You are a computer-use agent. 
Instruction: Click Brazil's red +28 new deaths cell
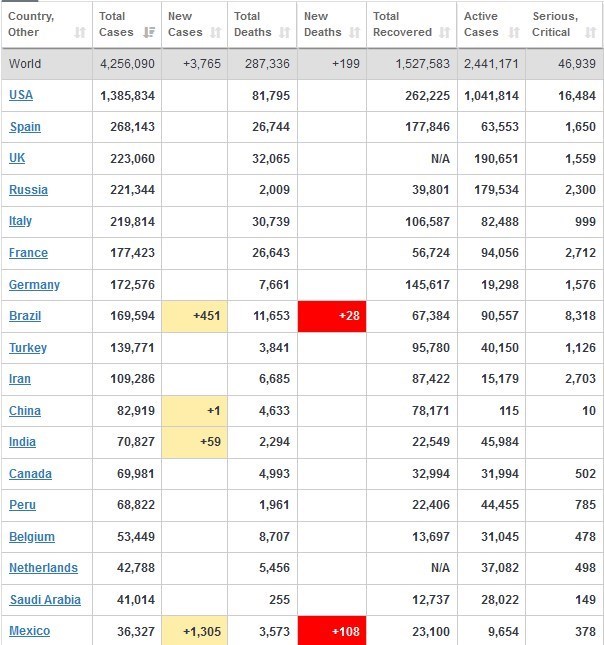(332, 316)
